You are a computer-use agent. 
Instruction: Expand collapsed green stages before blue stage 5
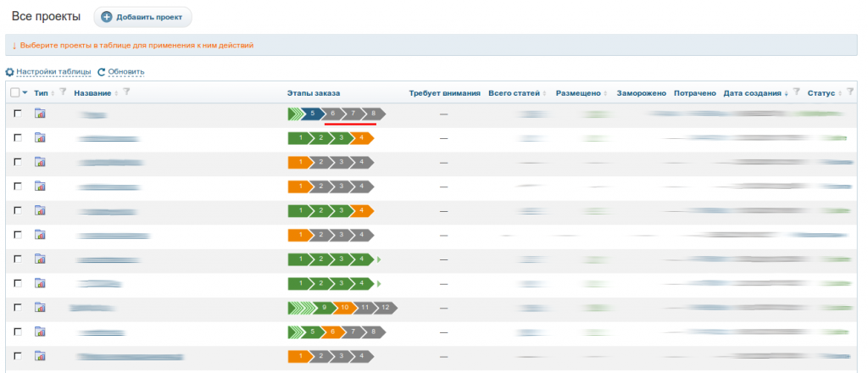(294, 114)
